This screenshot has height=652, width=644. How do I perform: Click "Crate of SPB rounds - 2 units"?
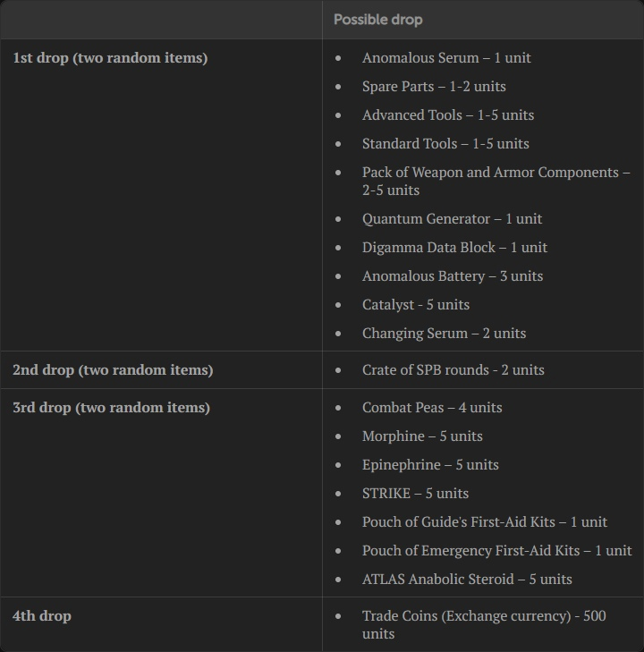[453, 370]
